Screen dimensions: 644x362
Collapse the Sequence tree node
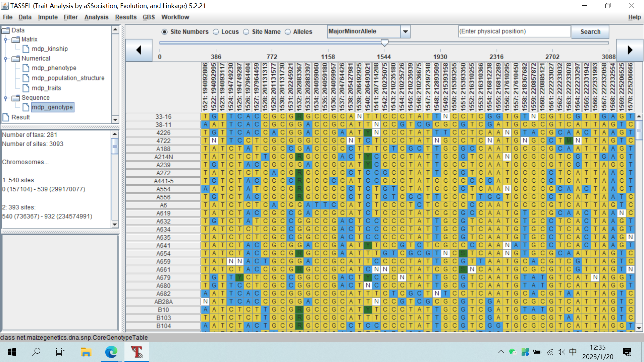click(x=6, y=98)
